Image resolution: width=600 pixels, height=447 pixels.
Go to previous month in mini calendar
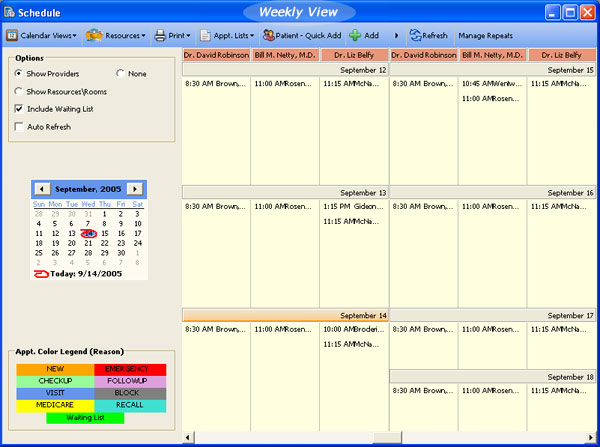click(x=42, y=188)
